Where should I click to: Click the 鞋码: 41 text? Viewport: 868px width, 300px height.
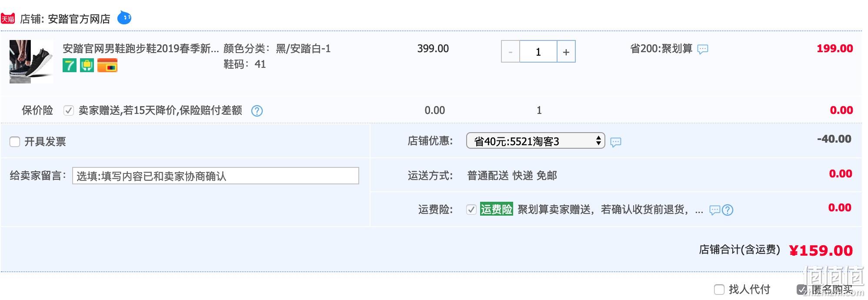point(244,64)
